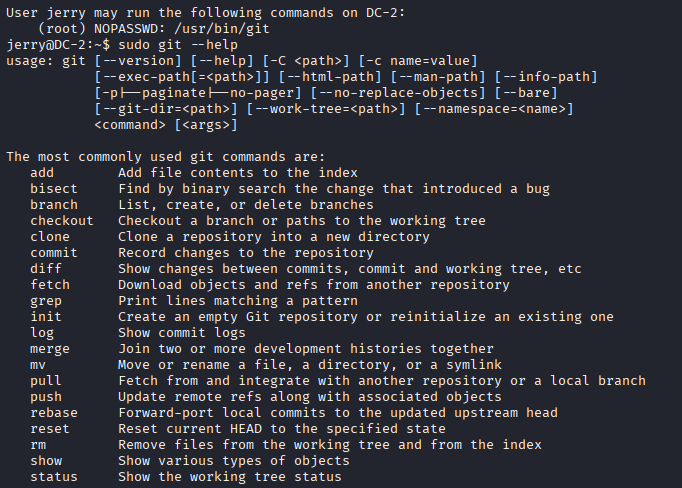Click the '--namespace=<name>' option
The height and width of the screenshot is (488, 682).
tap(494, 109)
